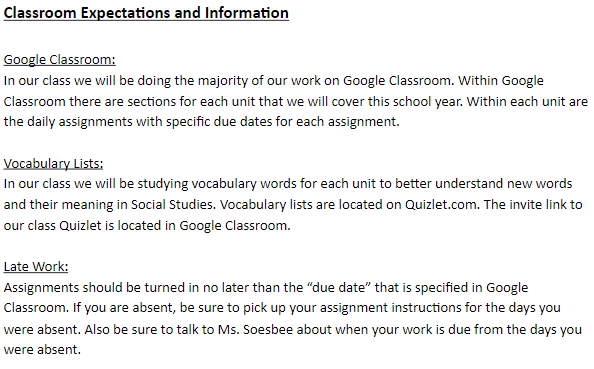
Task: Click the words our class Quizlet
Action: coord(53,225)
